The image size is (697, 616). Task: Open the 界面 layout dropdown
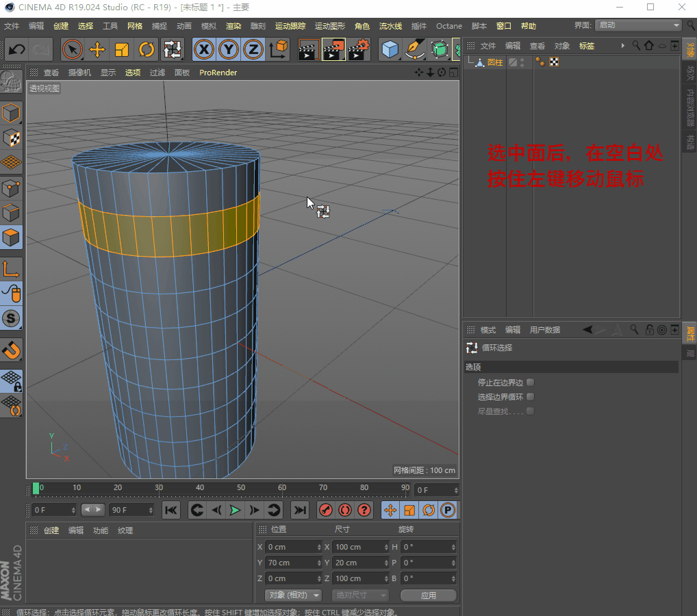[637, 25]
